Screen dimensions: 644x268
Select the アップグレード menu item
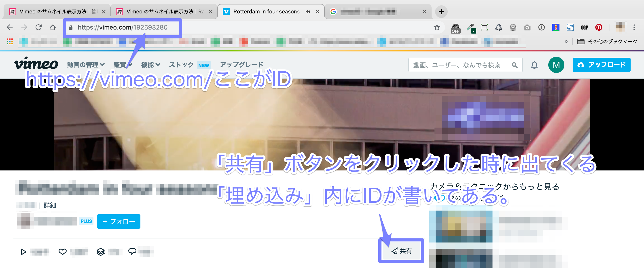241,64
